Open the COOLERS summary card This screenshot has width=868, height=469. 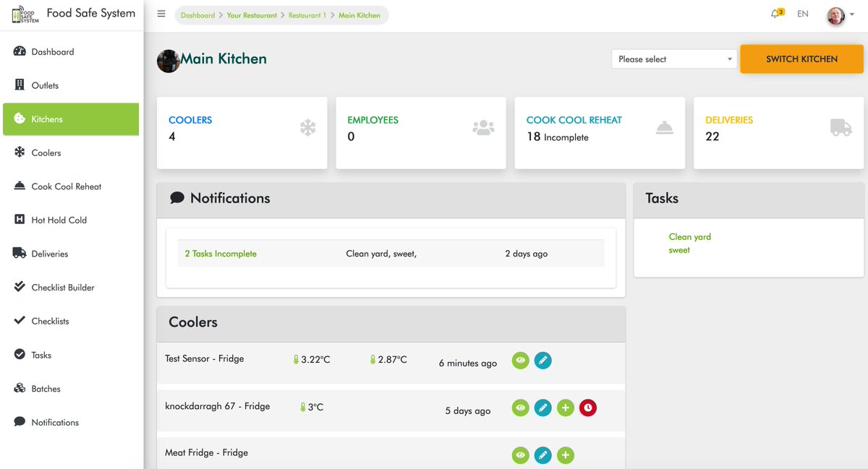[x=242, y=133]
